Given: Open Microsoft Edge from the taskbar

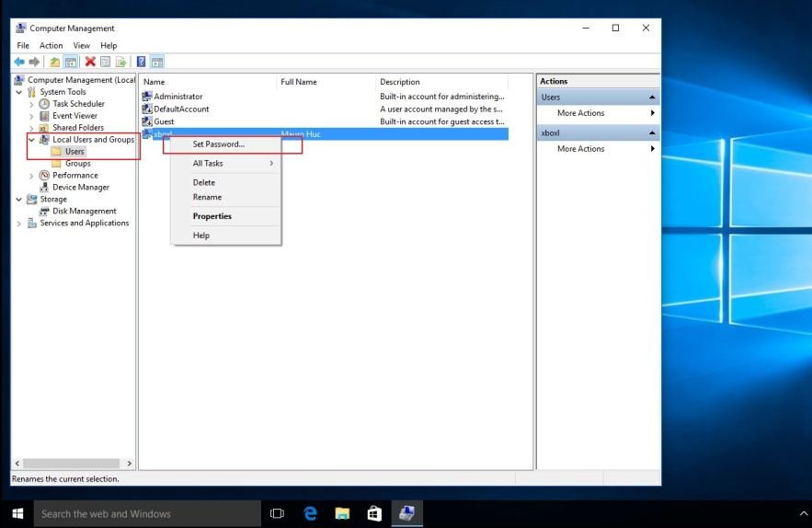Looking at the screenshot, I should click(x=310, y=513).
